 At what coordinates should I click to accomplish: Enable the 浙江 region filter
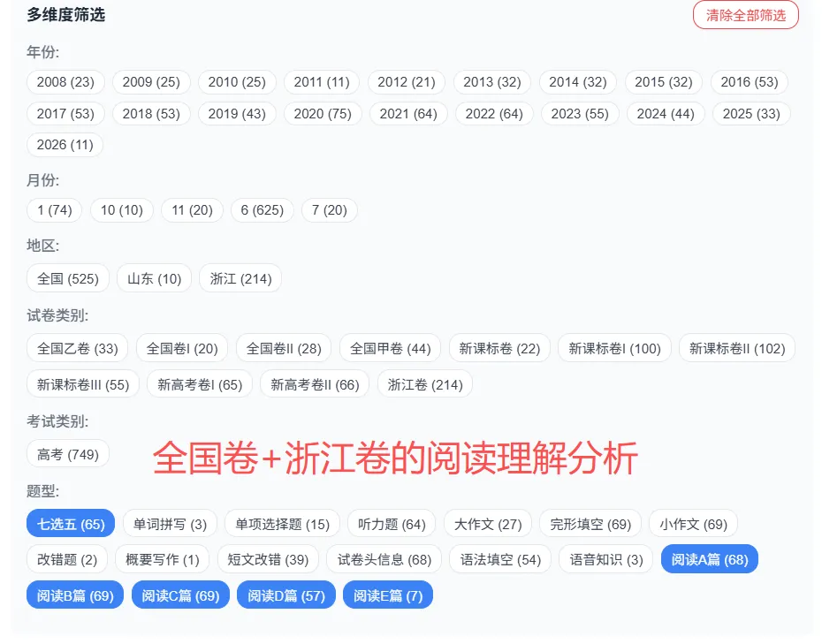(x=240, y=278)
